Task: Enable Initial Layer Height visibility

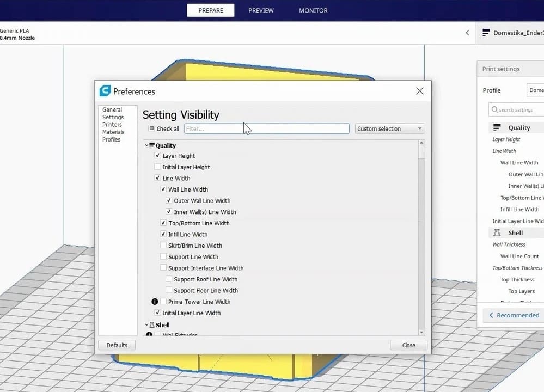Action: click(157, 167)
